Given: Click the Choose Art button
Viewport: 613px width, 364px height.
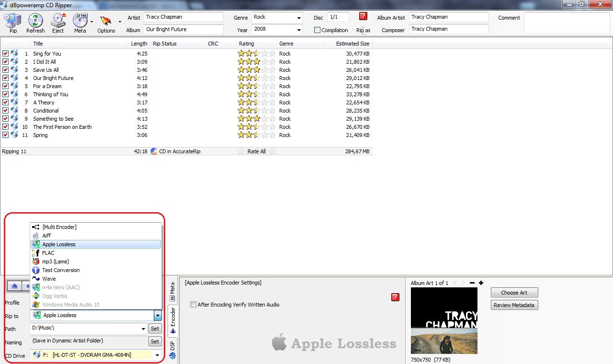Looking at the screenshot, I should [x=514, y=293].
